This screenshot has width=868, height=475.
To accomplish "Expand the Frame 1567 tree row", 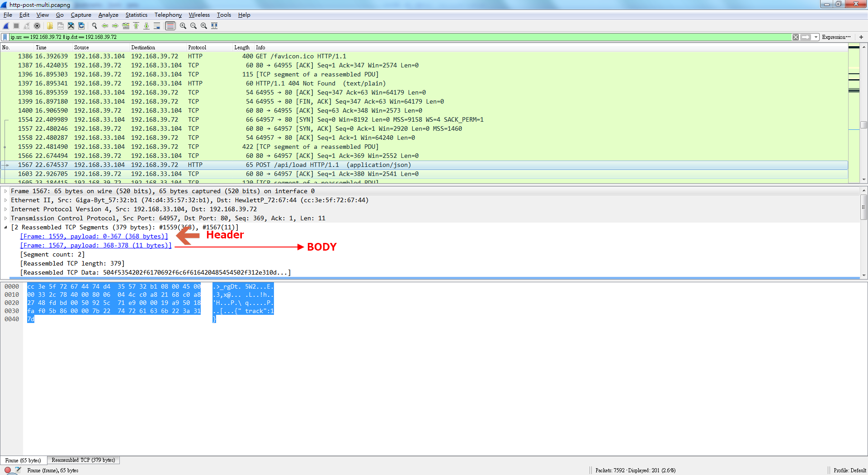I will [5, 191].
